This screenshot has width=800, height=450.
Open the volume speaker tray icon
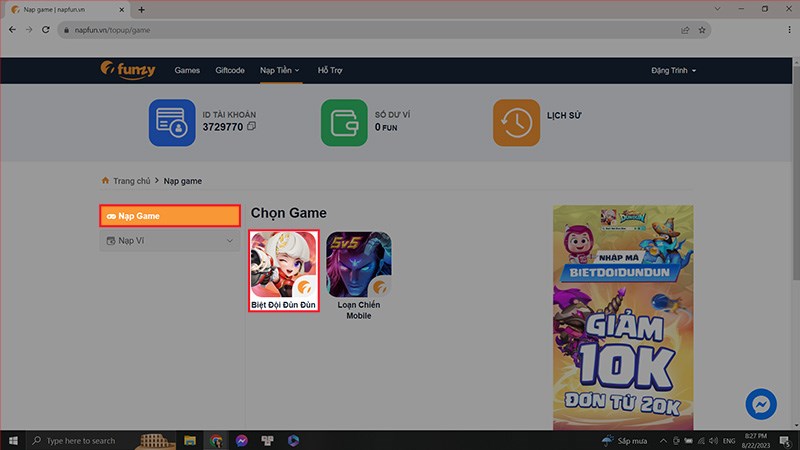pos(713,440)
